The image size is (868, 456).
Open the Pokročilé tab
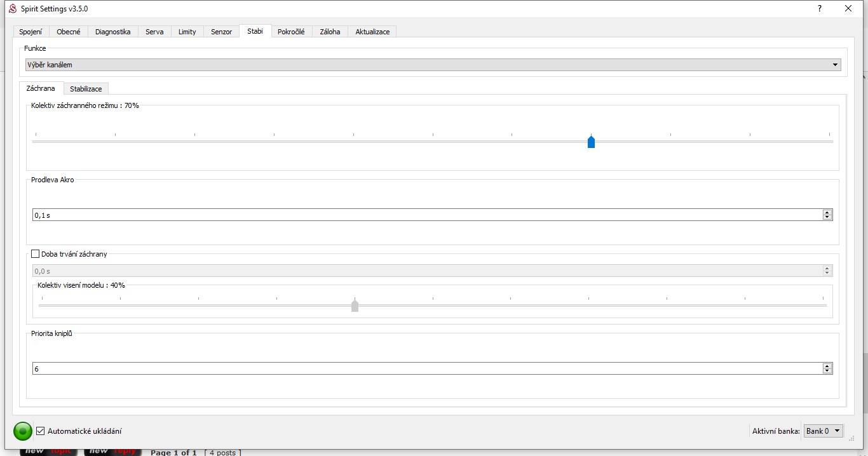291,32
